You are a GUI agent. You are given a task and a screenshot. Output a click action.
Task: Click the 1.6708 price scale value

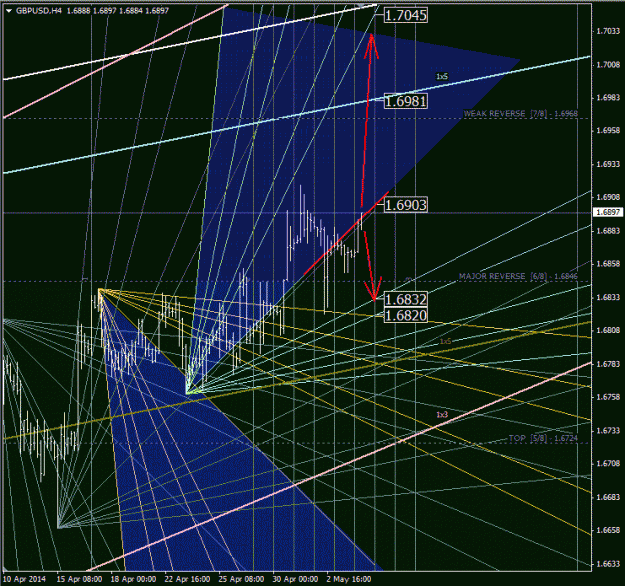608,464
